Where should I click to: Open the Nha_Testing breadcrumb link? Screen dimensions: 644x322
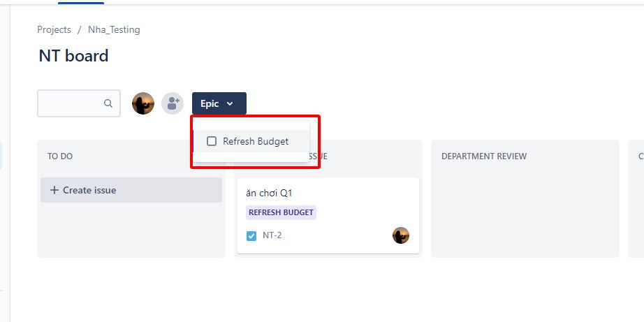point(114,29)
